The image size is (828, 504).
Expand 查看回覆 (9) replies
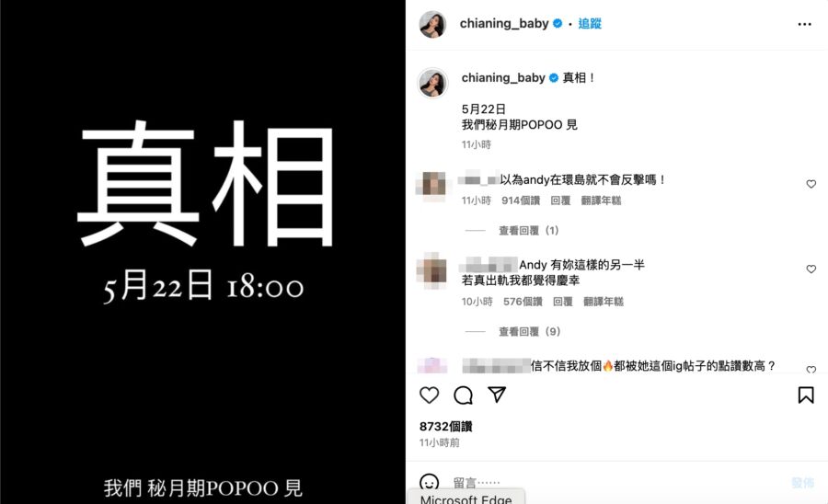click(x=529, y=331)
